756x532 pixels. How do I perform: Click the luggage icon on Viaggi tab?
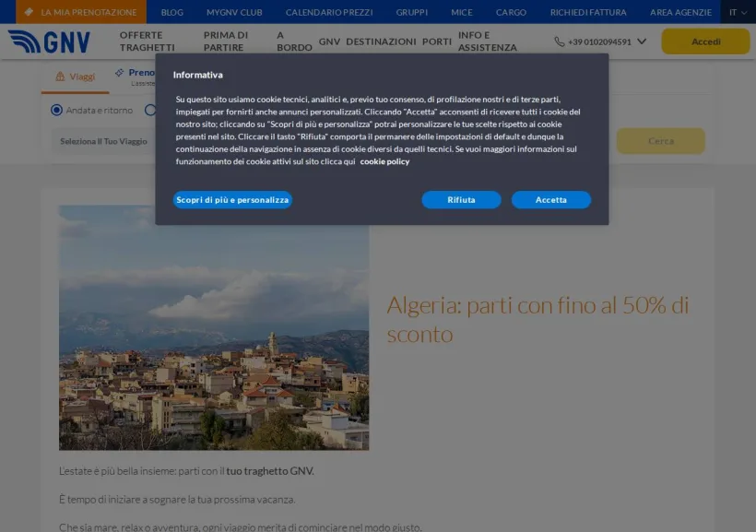[60, 77]
